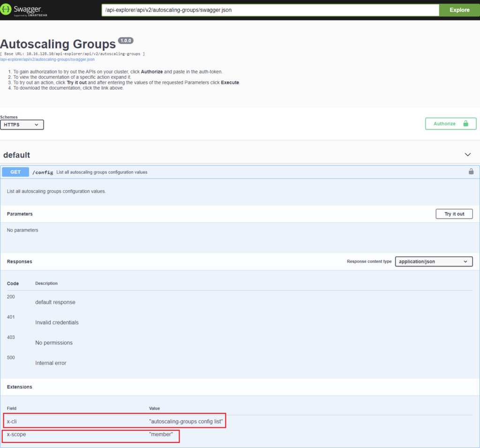The width and height of the screenshot is (480, 448).
Task: Click the Base URL text
Action: (x=72, y=54)
